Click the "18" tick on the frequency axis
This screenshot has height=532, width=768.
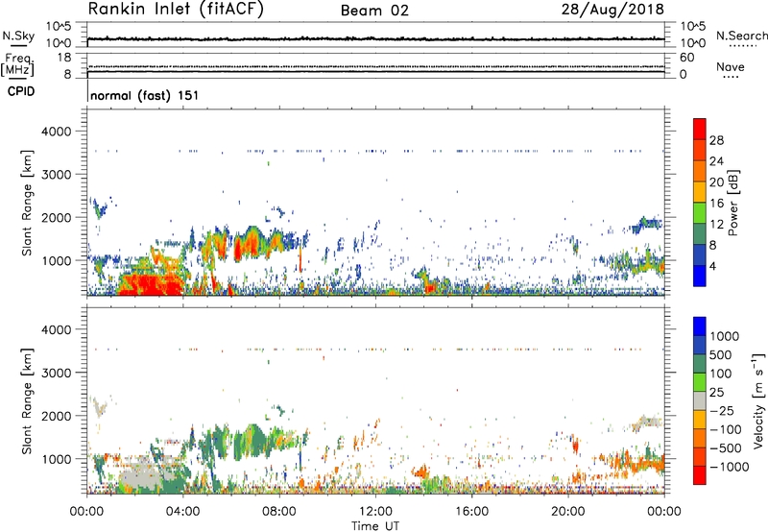[x=64, y=58]
